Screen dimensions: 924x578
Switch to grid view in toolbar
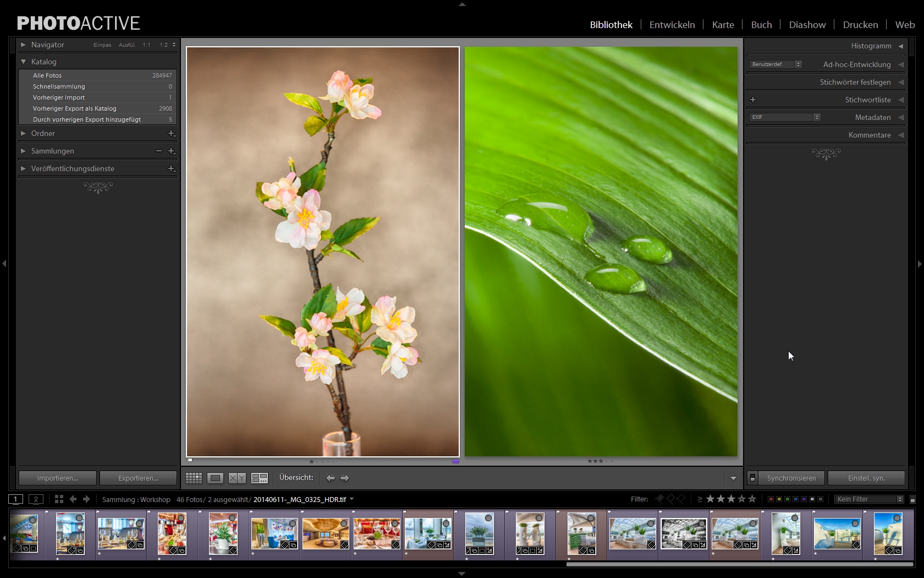click(194, 478)
